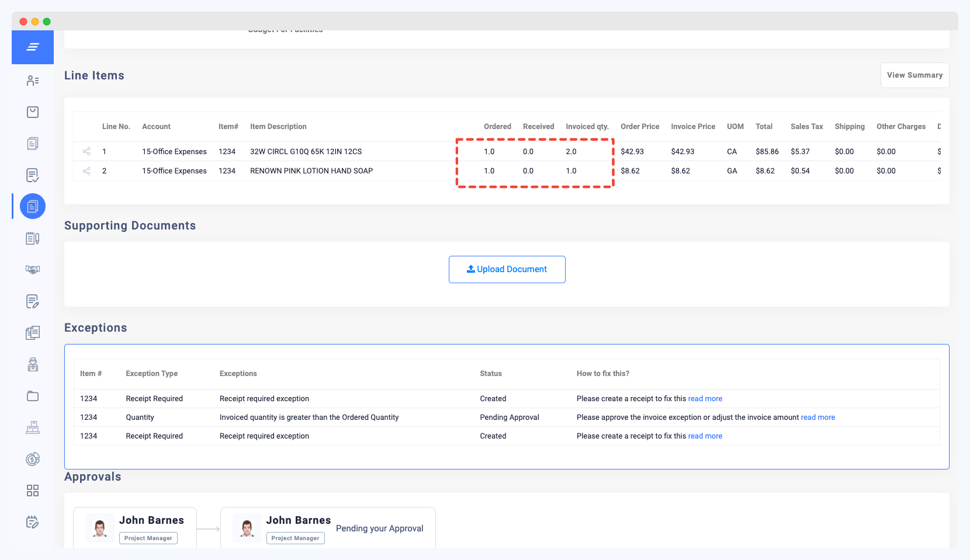Open read more for first Receipt Required exception
Viewport: 970px width, 560px height.
[705, 398]
